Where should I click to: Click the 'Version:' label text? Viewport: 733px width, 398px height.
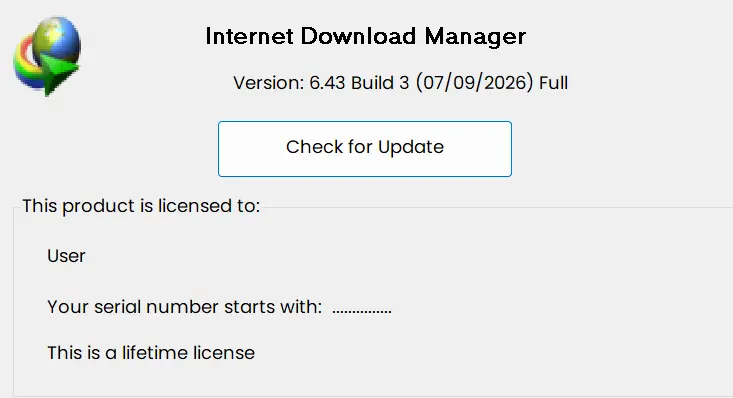coord(269,83)
